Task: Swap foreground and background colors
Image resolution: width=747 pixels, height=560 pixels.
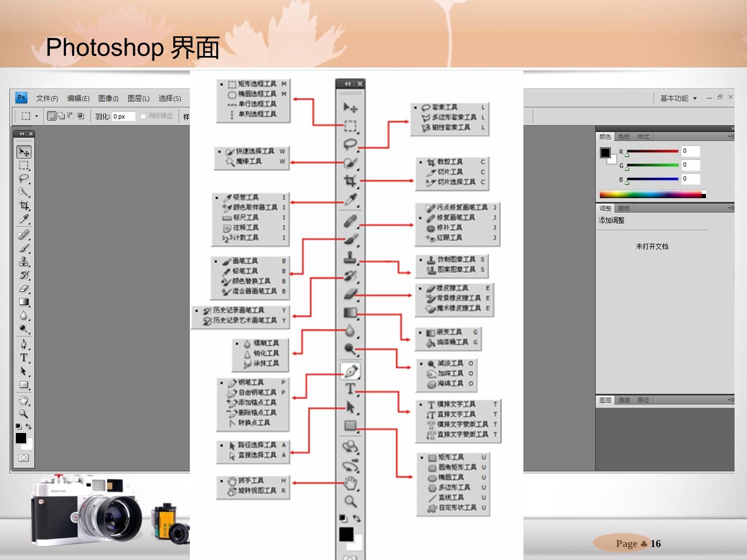Action: click(29, 426)
